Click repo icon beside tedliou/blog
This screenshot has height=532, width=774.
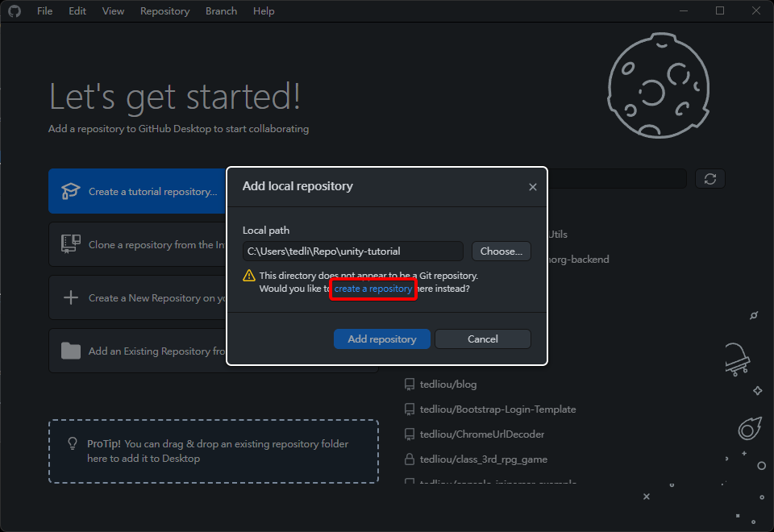410,384
